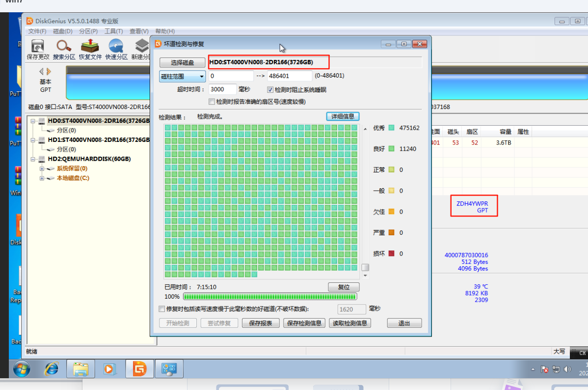
Task: Click Load Detection Info (读取检测信息) button
Action: [350, 323]
